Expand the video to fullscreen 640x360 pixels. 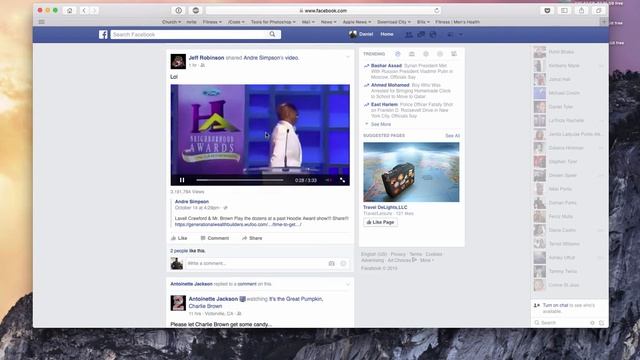[x=342, y=180]
